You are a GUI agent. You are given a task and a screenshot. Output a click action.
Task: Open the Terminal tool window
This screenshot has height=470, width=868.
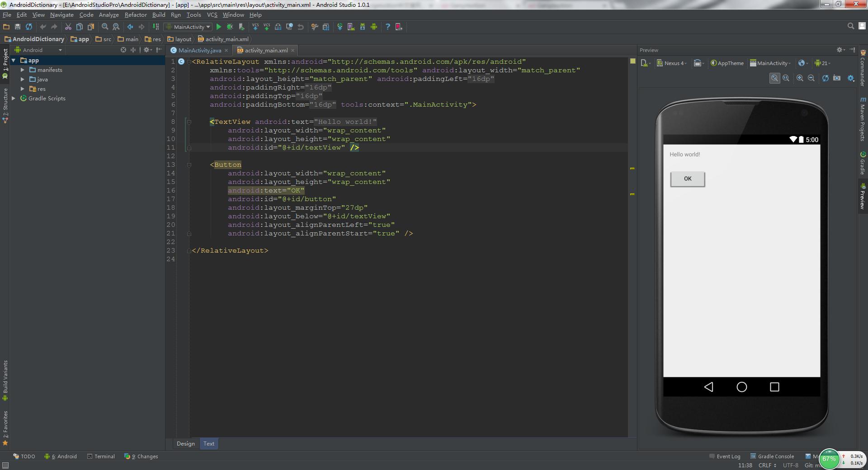click(x=101, y=456)
